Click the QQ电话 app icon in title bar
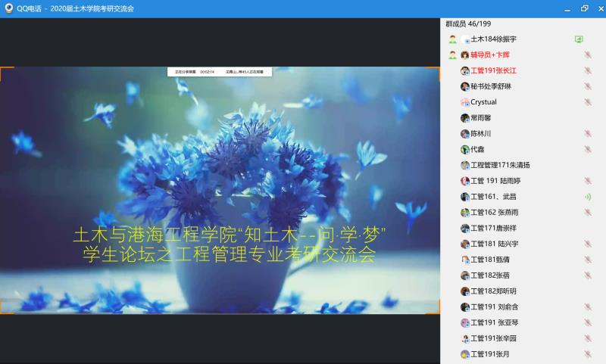This screenshot has width=606, height=364. click(8, 8)
